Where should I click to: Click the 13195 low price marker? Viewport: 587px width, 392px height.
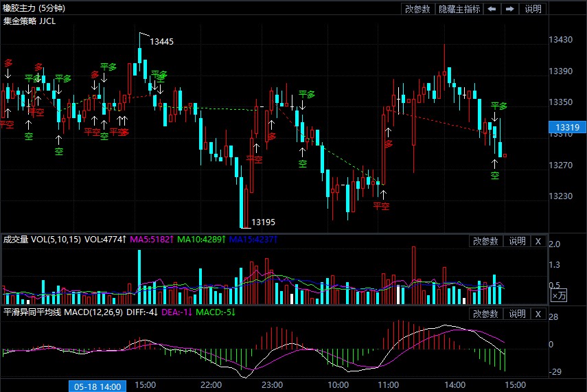[x=263, y=222]
